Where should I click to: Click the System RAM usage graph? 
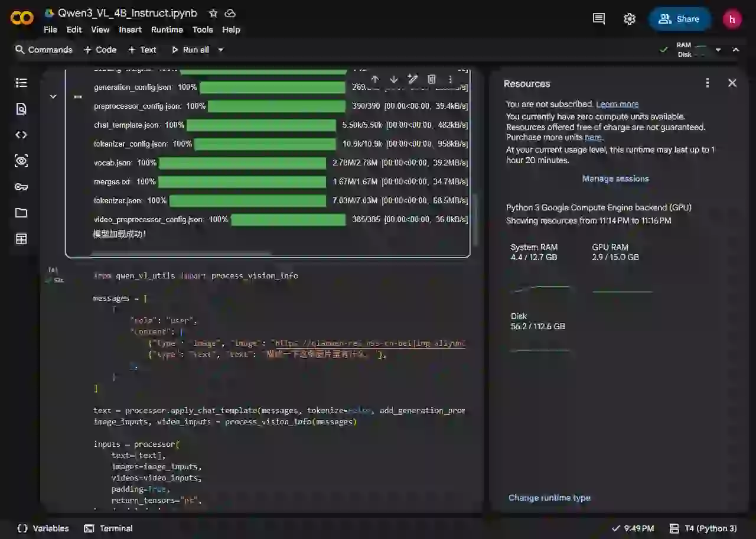(540, 289)
